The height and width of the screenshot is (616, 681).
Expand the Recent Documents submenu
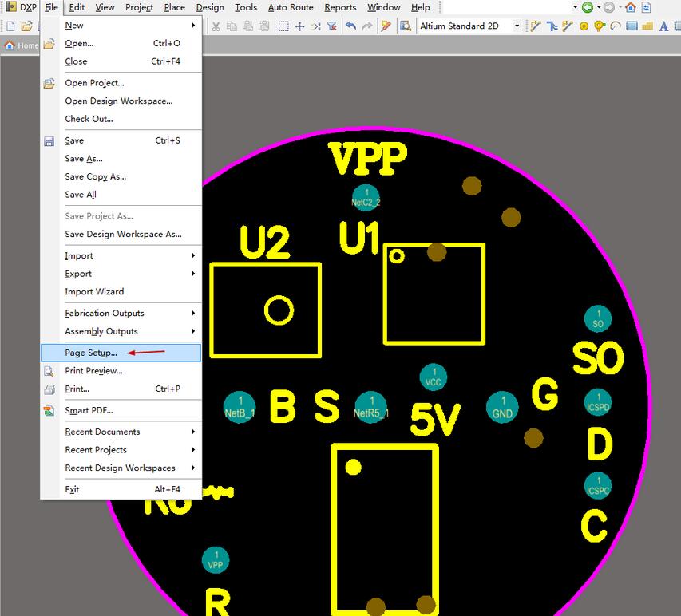click(121, 432)
